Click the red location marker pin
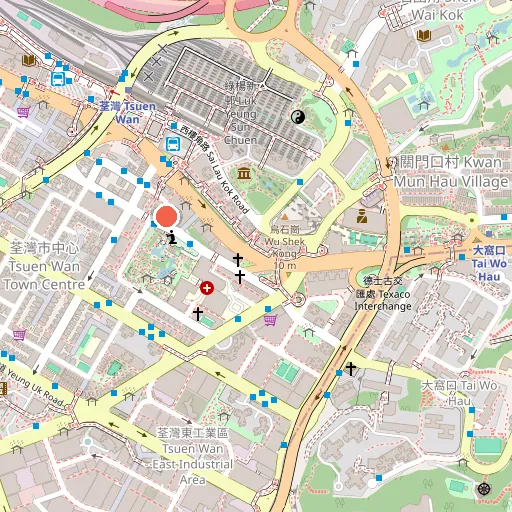 pos(167,216)
